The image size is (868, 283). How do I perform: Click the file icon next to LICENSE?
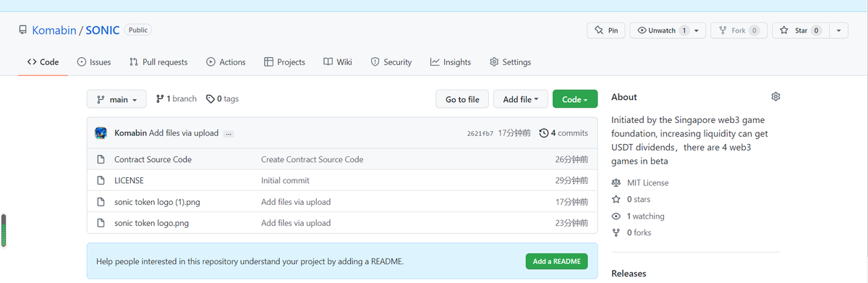click(x=101, y=180)
